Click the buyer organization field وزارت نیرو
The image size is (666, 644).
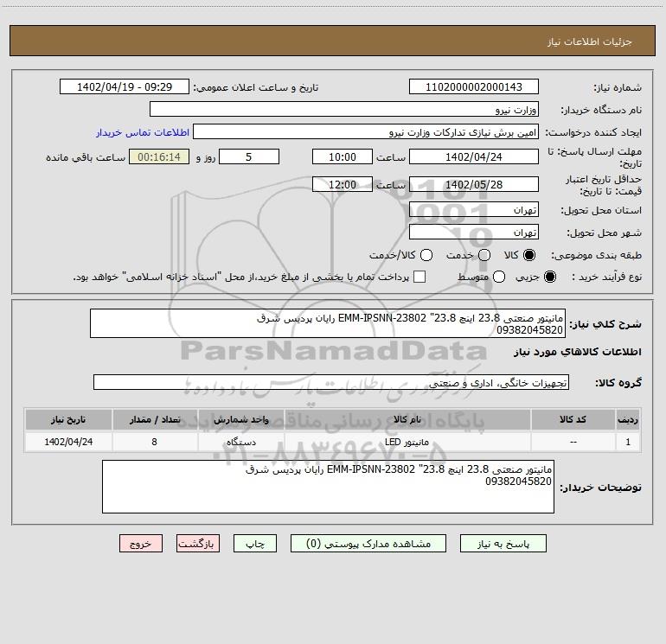coord(344,109)
